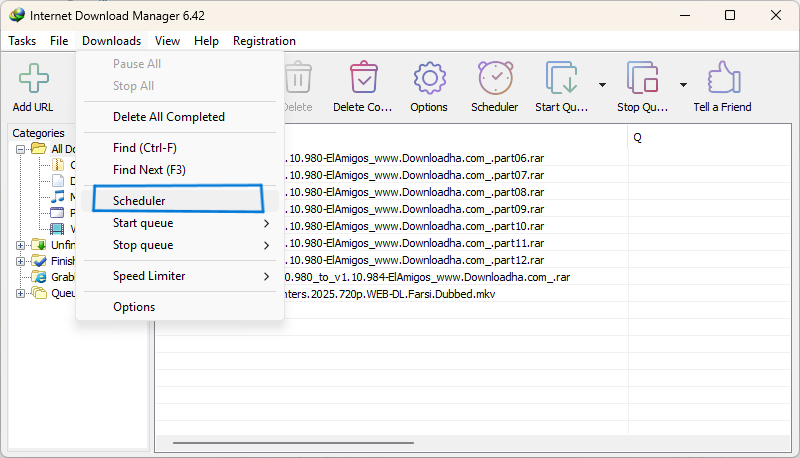Open dropdown arrow next to Start Queue

click(602, 85)
